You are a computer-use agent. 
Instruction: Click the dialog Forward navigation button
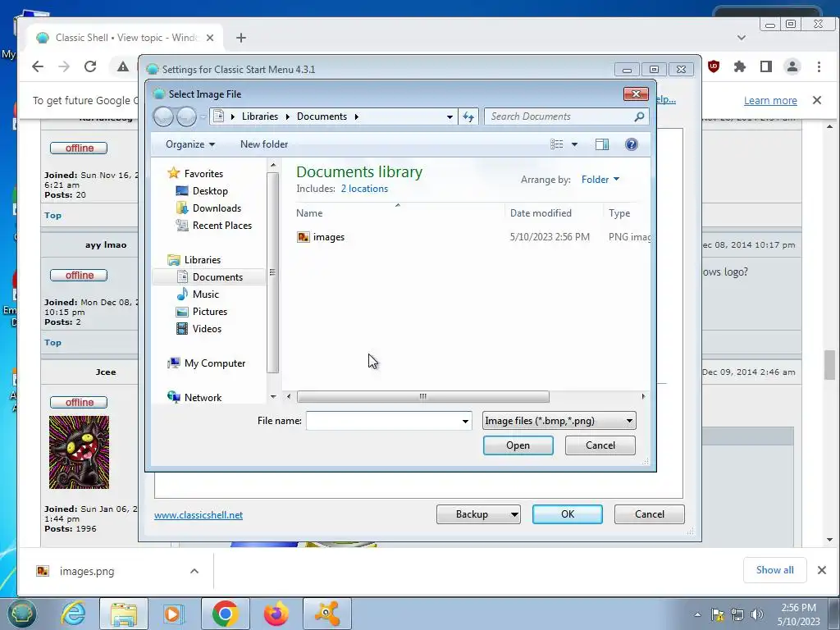pyautogui.click(x=186, y=116)
